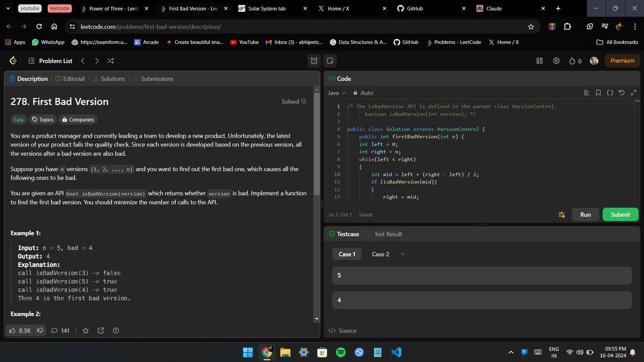Open the WhatsApp bookmark
Viewport: 644px width, 362px height.
[x=48, y=42]
